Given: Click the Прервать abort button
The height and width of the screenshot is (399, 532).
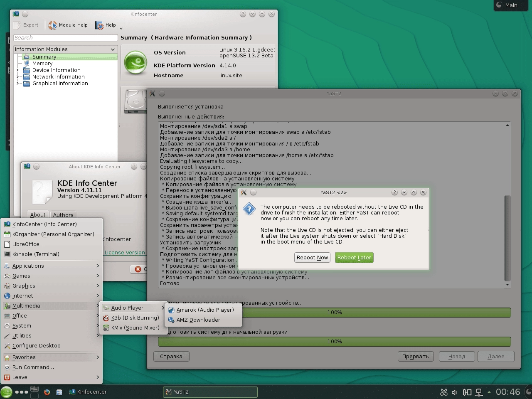Looking at the screenshot, I should [x=416, y=357].
